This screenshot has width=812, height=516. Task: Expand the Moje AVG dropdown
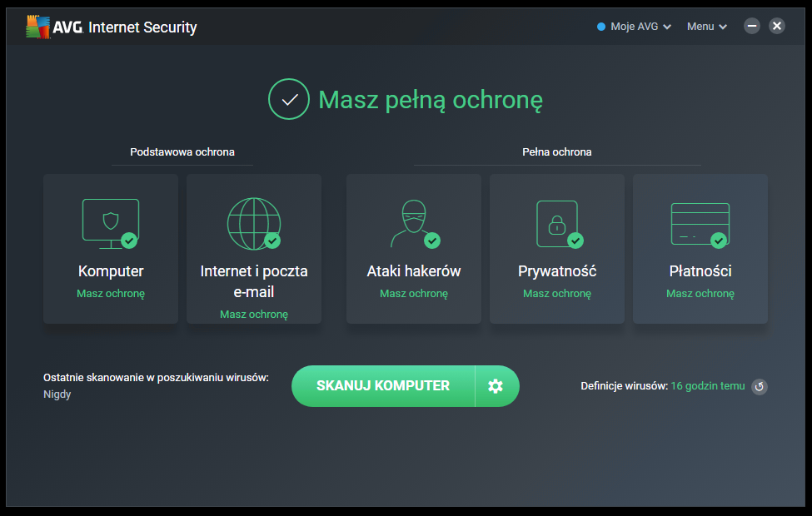tap(635, 26)
